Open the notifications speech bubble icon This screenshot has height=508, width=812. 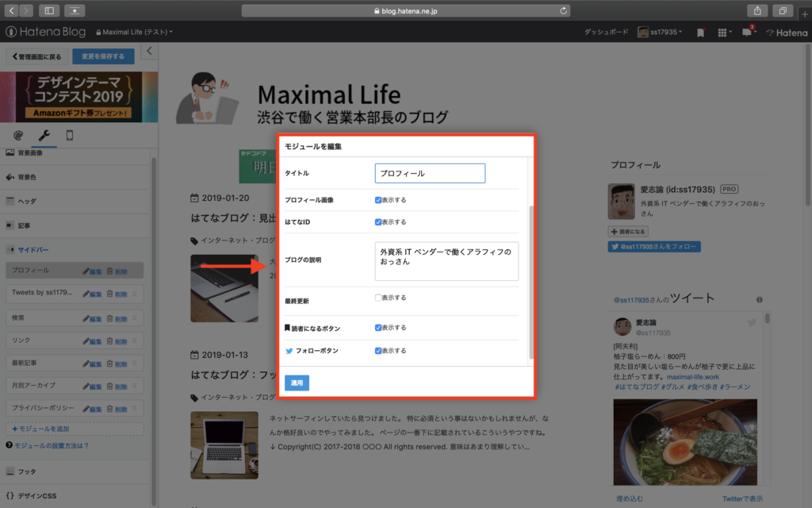[x=747, y=33]
